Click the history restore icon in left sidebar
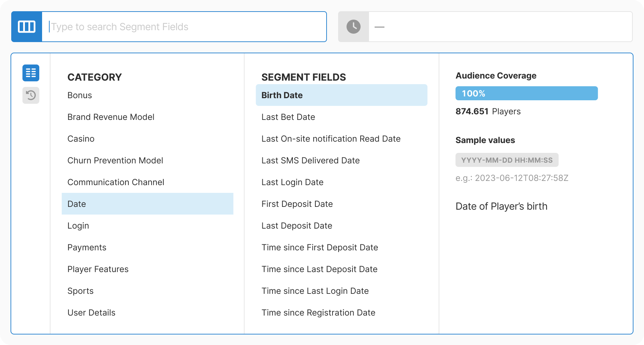The height and width of the screenshot is (345, 644). [31, 95]
